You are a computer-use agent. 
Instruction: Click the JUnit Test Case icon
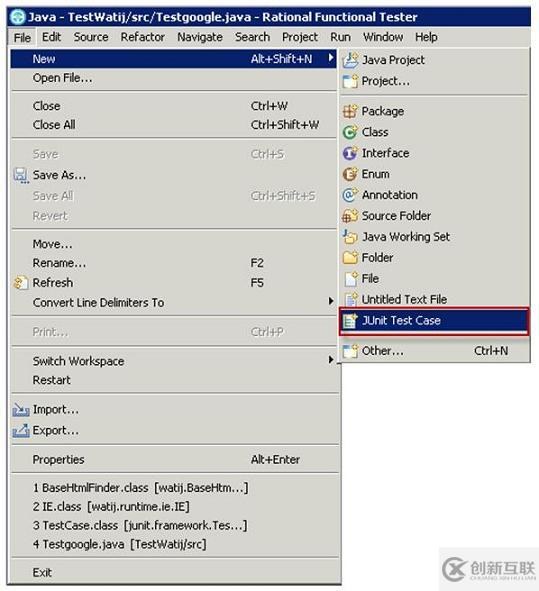coord(350,321)
